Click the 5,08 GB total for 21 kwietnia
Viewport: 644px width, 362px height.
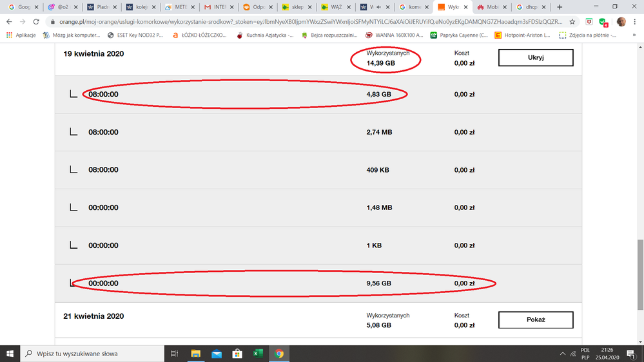pos(378,325)
